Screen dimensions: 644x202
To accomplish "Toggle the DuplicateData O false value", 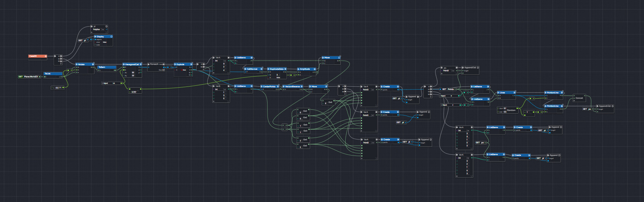I will (279, 77).
